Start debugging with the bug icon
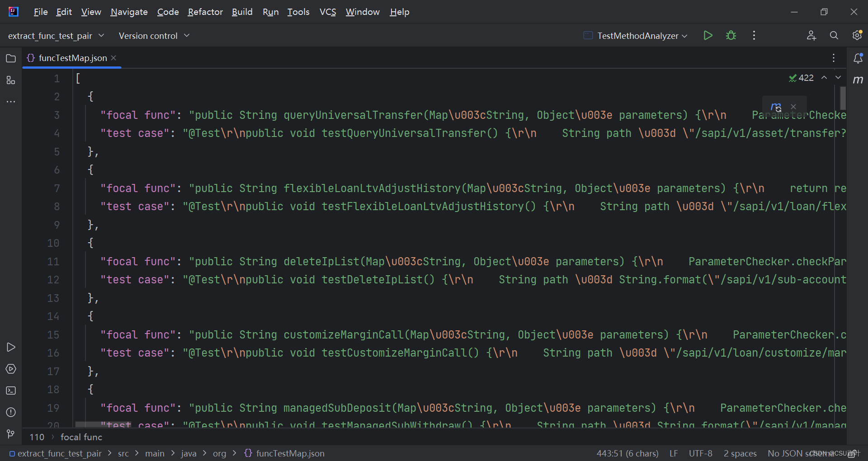Viewport: 868px width, 461px height. 731,35
